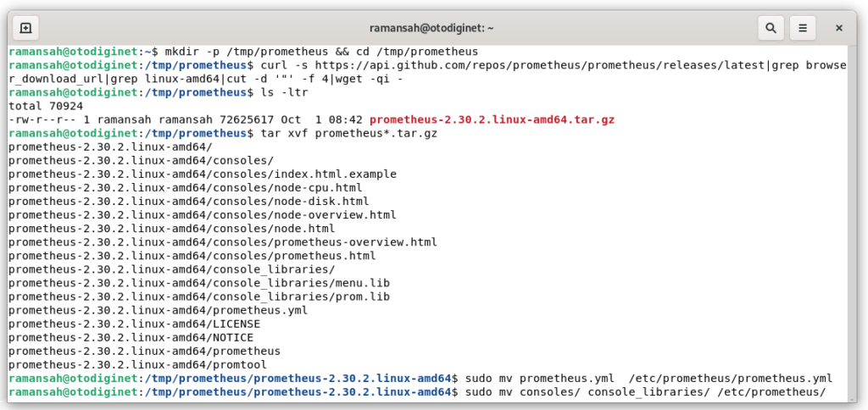
Task: Click the sudo mv consoles/ console_libraries/ command
Action: coord(645,393)
